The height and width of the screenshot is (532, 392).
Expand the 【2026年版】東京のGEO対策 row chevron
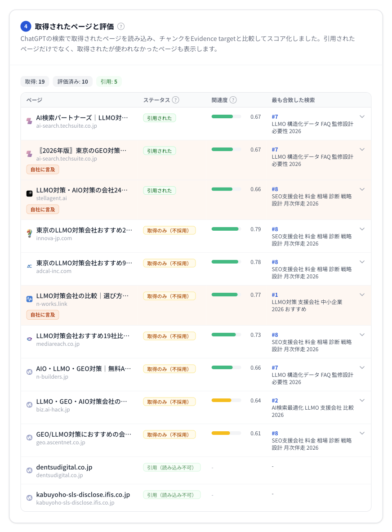[x=362, y=150]
